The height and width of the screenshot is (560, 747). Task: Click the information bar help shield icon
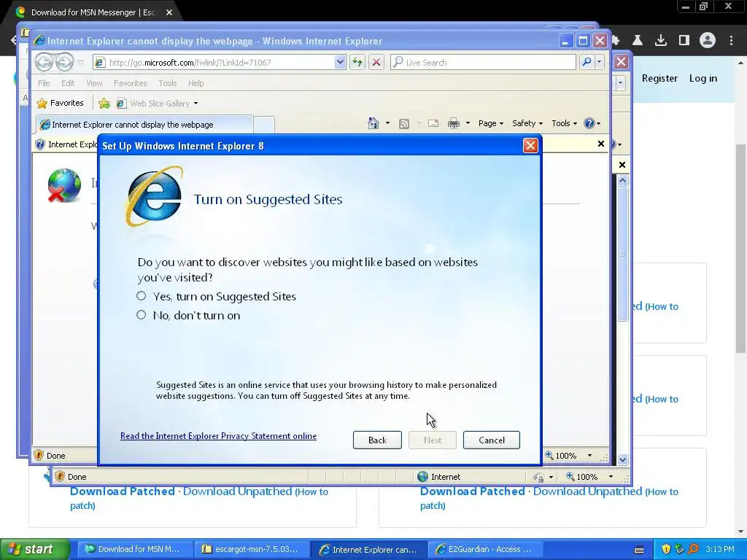[41, 144]
